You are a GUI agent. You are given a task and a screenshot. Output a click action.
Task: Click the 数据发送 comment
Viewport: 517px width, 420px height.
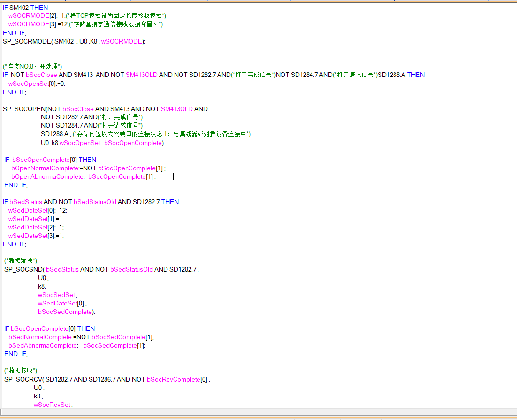21,261
